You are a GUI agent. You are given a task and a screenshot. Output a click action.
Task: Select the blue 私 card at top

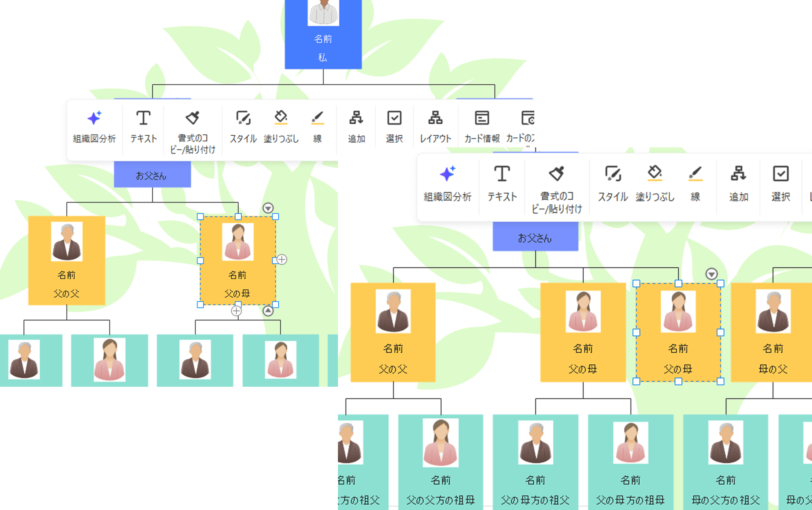pyautogui.click(x=323, y=34)
